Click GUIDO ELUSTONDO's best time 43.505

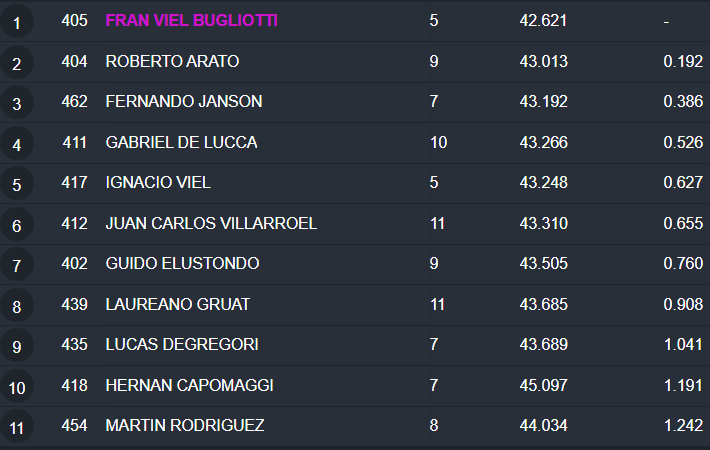(543, 264)
